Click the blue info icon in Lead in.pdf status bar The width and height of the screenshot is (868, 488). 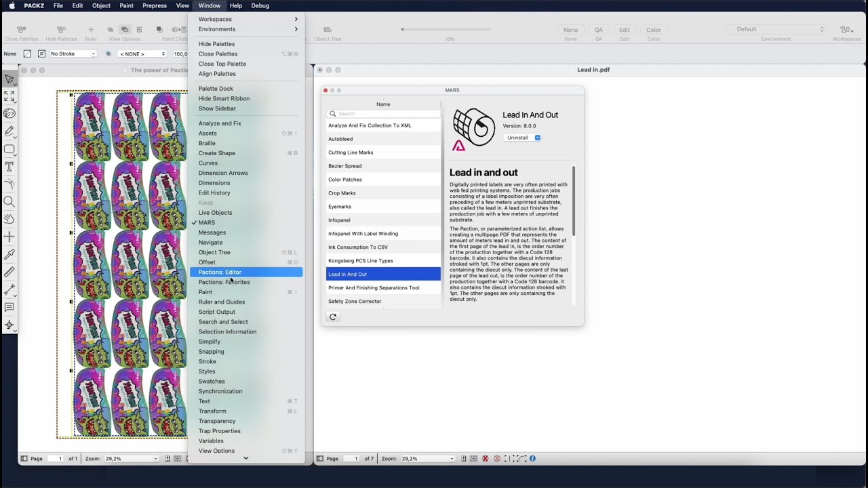point(532,459)
